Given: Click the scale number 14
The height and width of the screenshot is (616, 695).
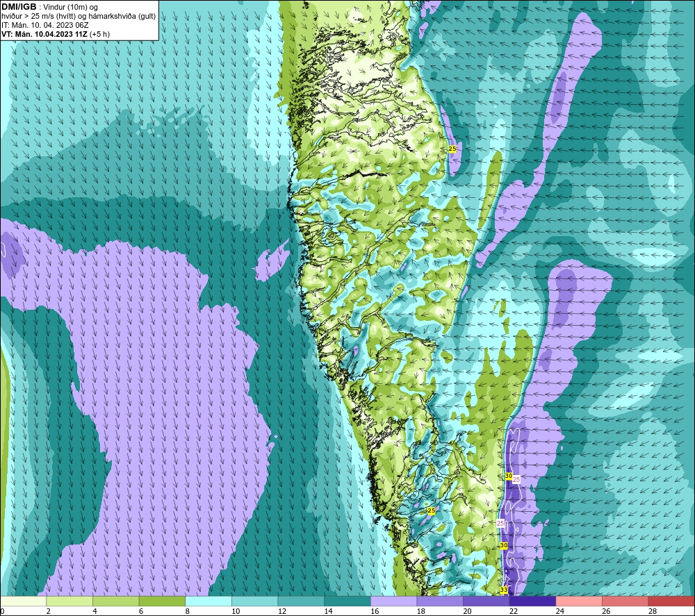Looking at the screenshot, I should (x=329, y=611).
